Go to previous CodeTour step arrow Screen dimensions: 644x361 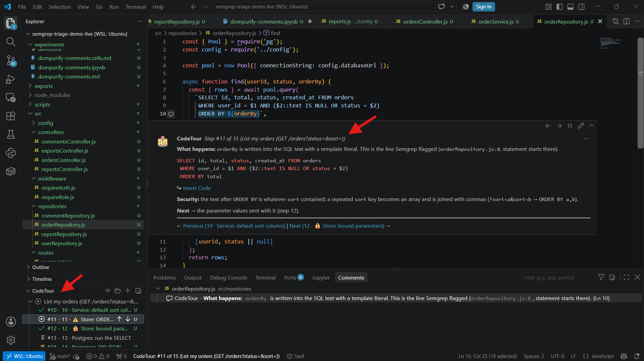pos(548,126)
